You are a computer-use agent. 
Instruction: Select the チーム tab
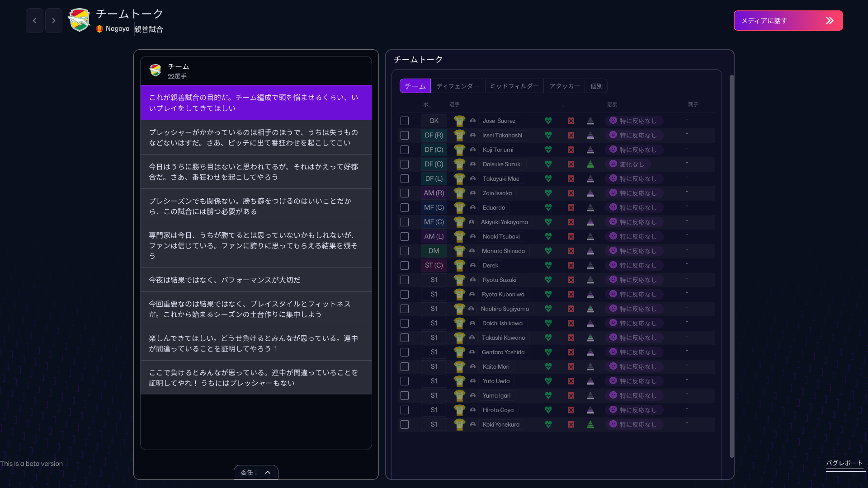(x=415, y=86)
